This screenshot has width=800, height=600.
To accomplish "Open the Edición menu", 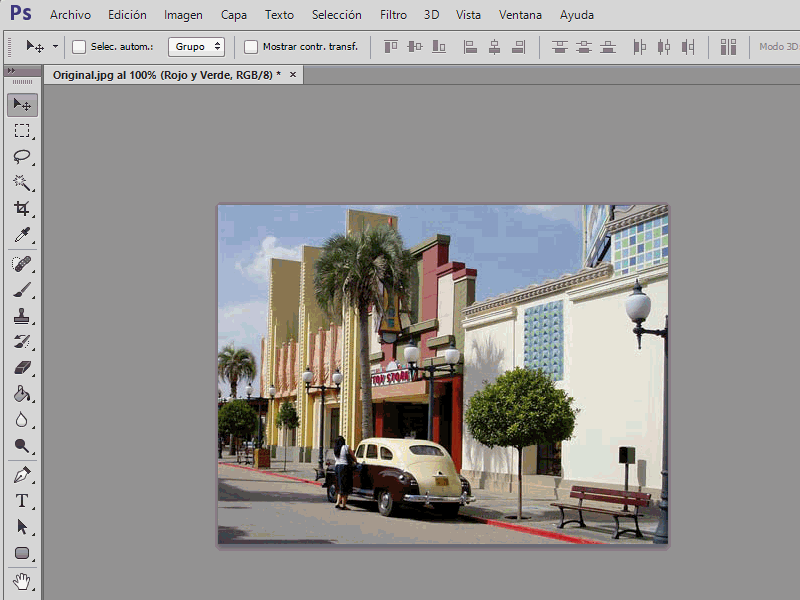I will coord(127,15).
